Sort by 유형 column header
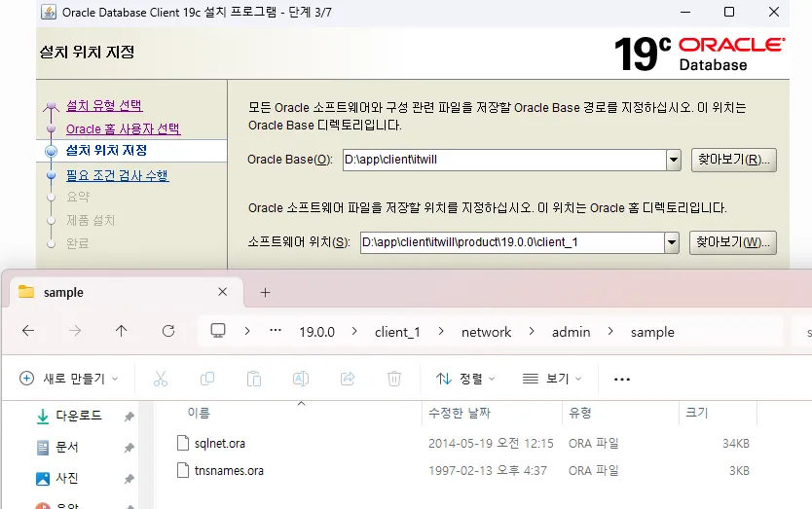 pyautogui.click(x=580, y=413)
